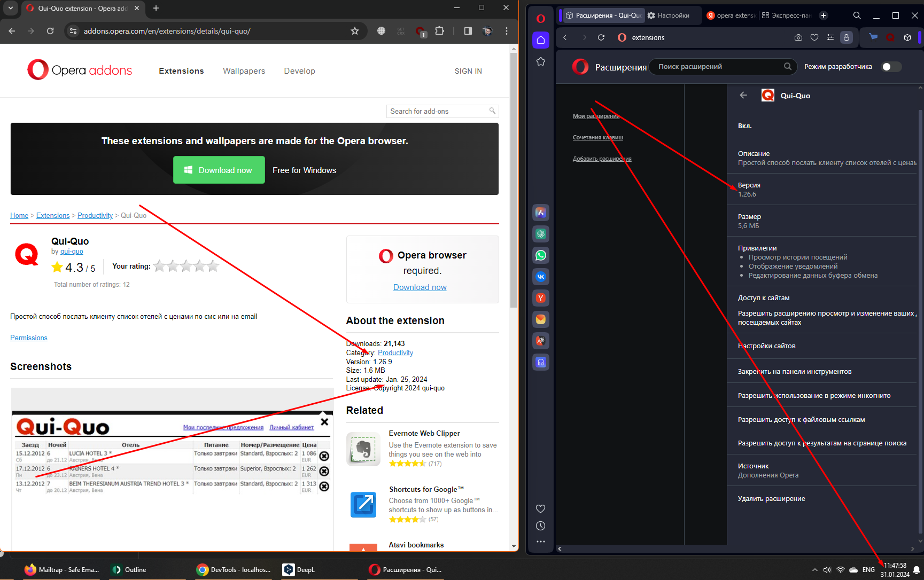Open a new tab in Opera
Image resolution: width=924 pixels, height=580 pixels.
pos(824,15)
